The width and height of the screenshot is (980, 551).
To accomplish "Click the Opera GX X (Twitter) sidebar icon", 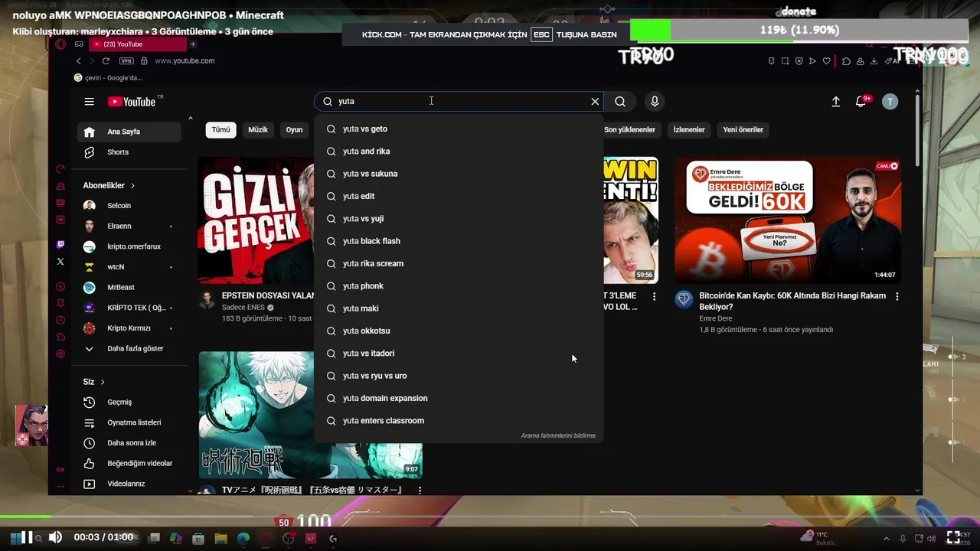I will [x=60, y=262].
